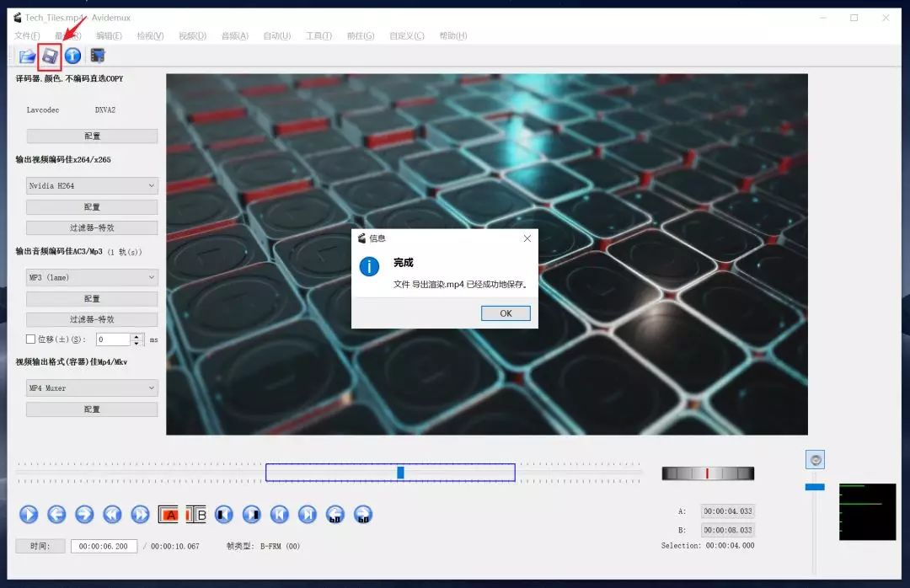The height and width of the screenshot is (588, 910).
Task: Go to previous keyframe (double left arrow)
Action: [112, 514]
